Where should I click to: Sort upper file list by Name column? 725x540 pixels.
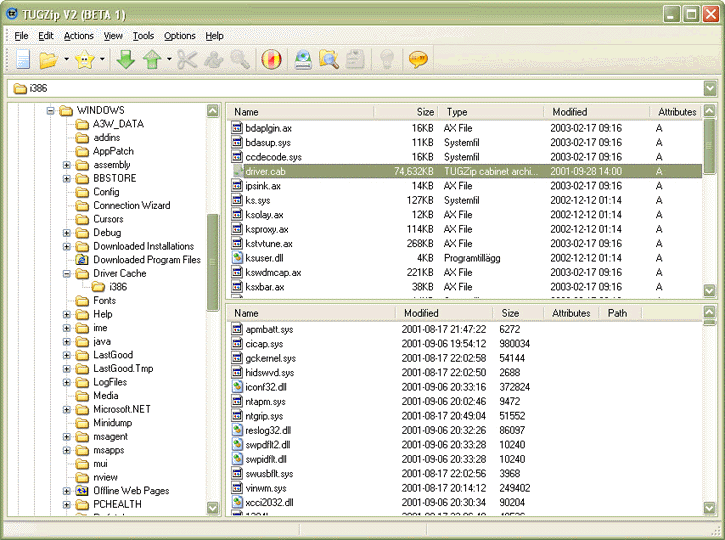pos(301,112)
